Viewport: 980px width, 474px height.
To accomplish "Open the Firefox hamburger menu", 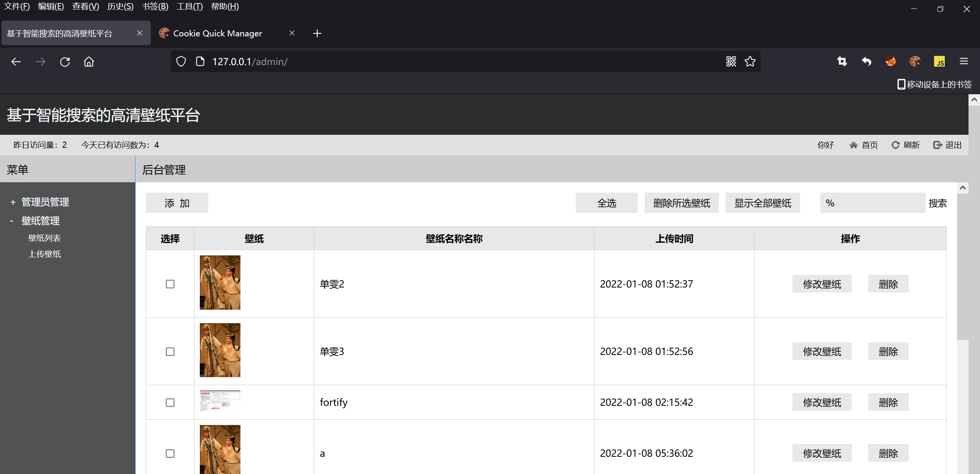I will pyautogui.click(x=964, y=61).
